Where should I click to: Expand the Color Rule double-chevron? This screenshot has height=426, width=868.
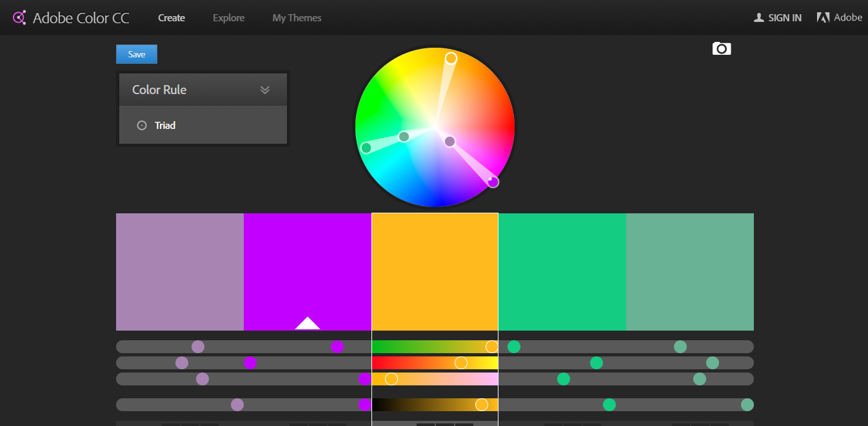pyautogui.click(x=265, y=90)
